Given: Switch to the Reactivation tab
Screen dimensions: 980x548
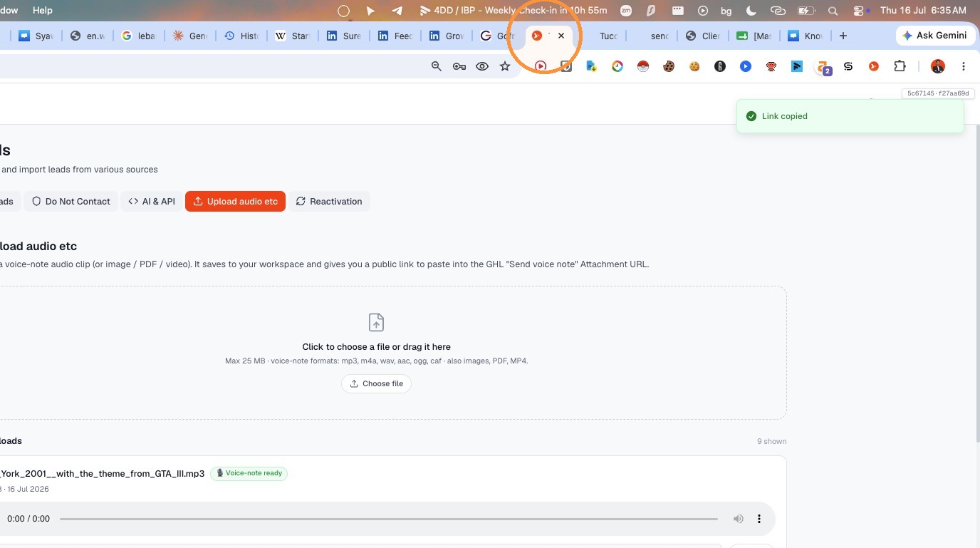Looking at the screenshot, I should [329, 202].
